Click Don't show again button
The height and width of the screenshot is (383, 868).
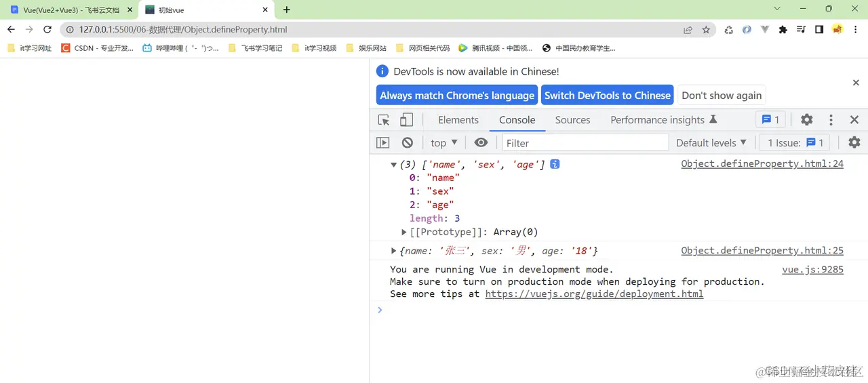click(x=722, y=96)
